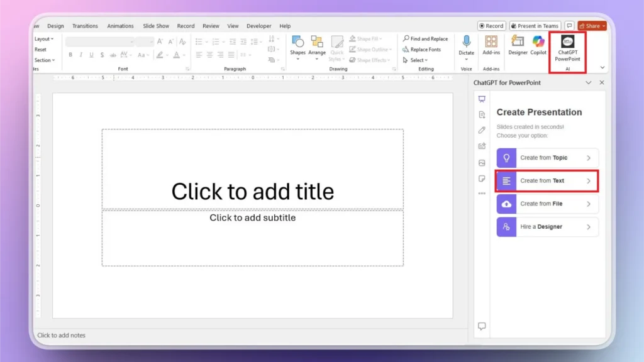
Task: Collapse the ChatGPT for PowerPoint pane chevron
Action: (588, 82)
